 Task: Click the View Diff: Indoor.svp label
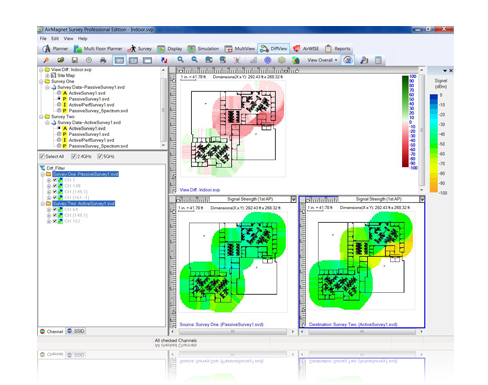pyautogui.click(x=200, y=190)
